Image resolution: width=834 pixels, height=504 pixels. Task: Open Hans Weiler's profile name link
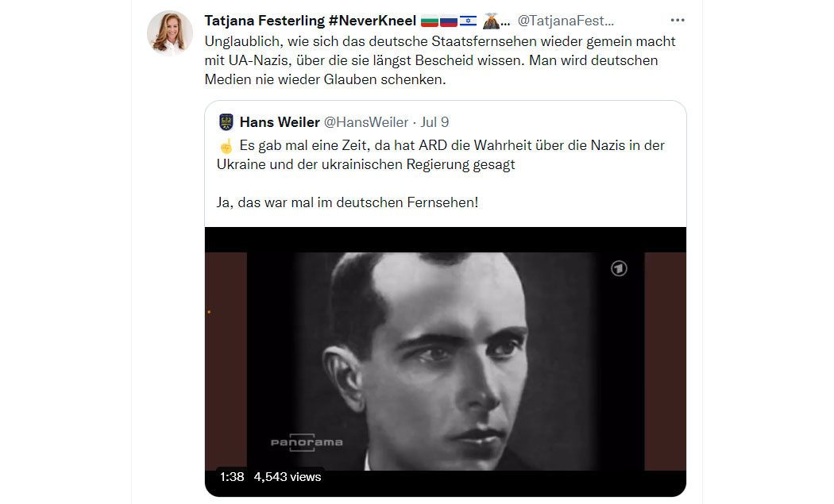tap(280, 122)
